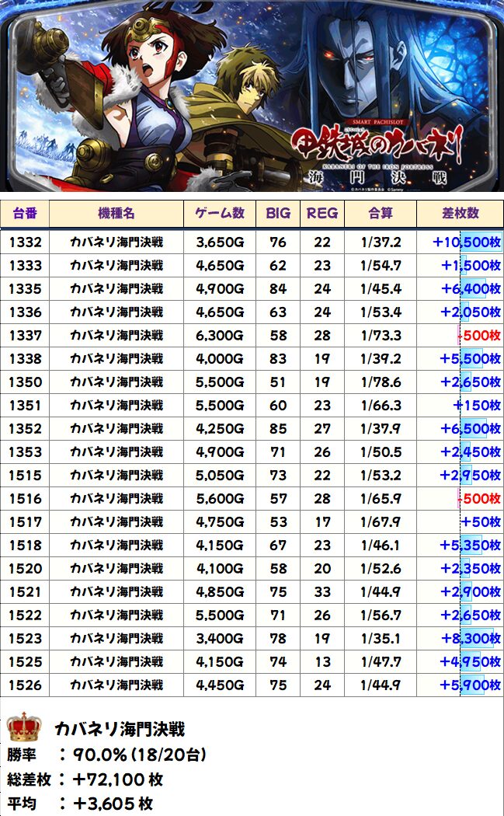Select machine number 1337 cell
Screen dimensions: 504x816
point(25,335)
